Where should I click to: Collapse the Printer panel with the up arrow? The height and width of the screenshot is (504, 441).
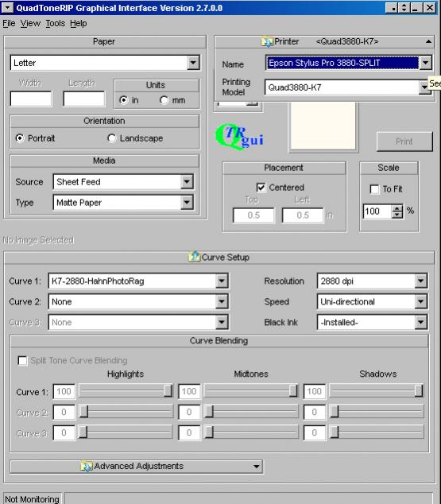click(428, 42)
